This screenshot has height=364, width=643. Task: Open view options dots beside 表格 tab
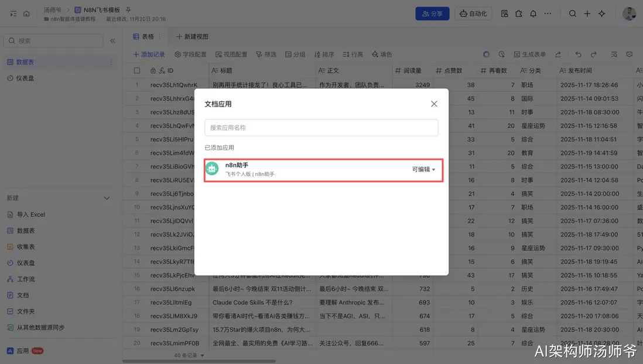pos(160,36)
